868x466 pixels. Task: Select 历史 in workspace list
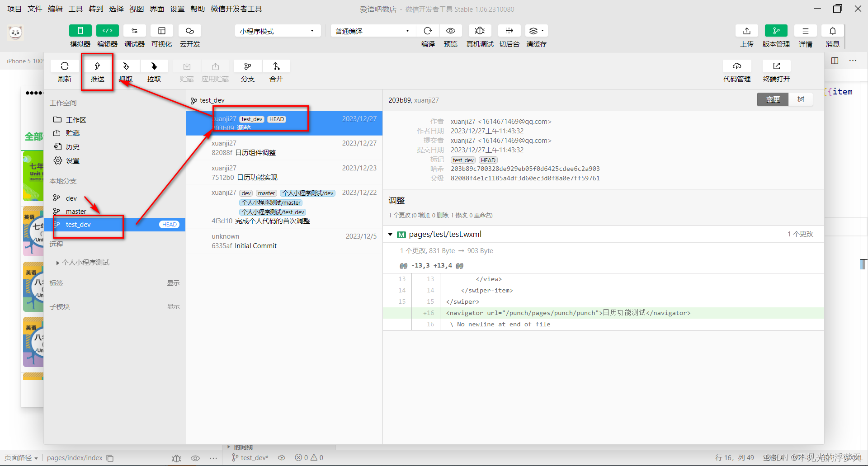coord(115,146)
